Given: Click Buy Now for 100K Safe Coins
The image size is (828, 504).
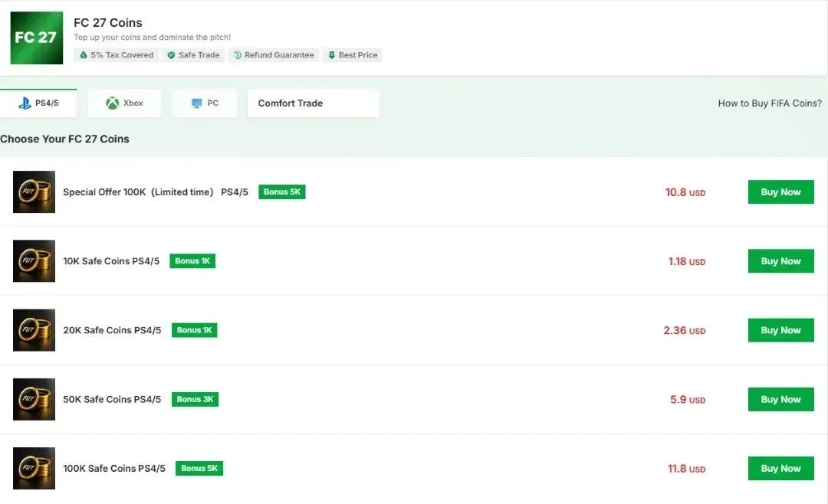Looking at the screenshot, I should [x=781, y=468].
